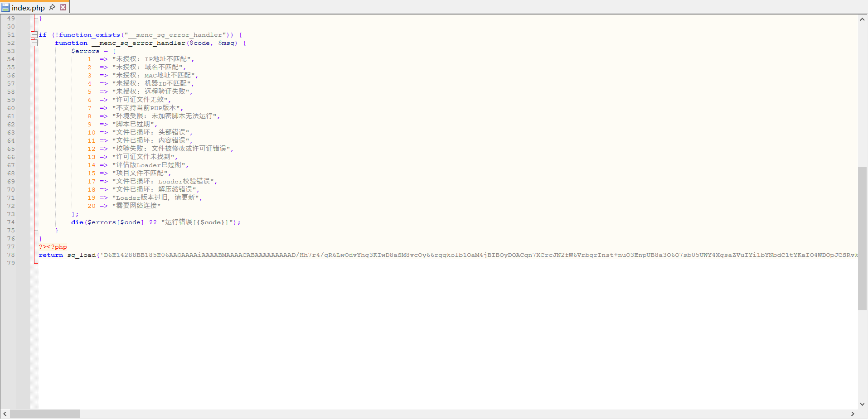Close the index.php tab

pyautogui.click(x=63, y=7)
